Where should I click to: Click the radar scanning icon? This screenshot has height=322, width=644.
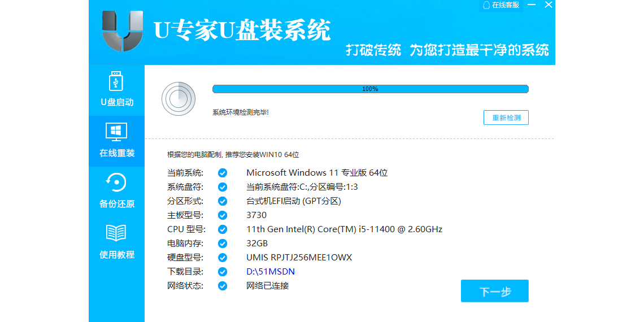179,99
